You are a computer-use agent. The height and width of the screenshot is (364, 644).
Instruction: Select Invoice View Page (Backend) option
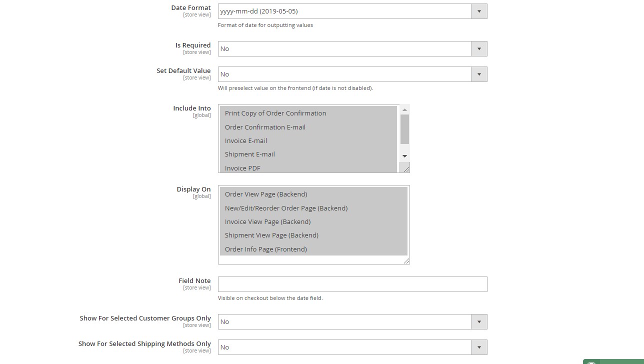[x=267, y=221]
